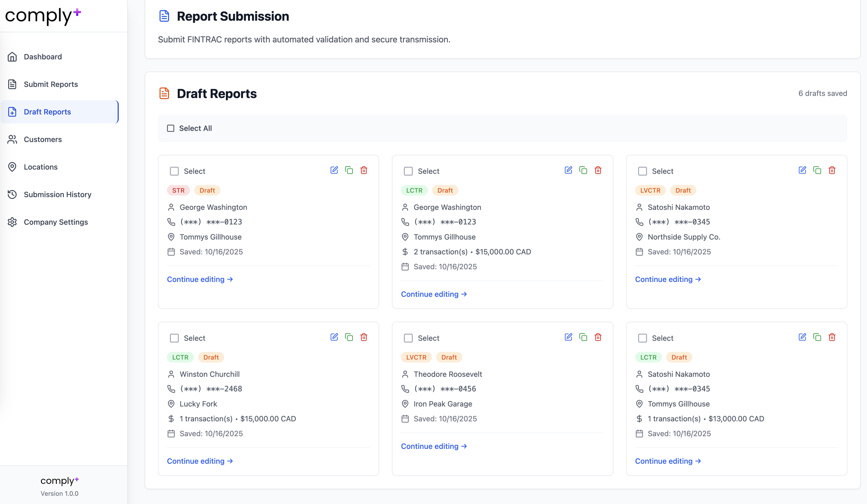The image size is (867, 504).
Task: Open the edit icon on George Washington's STR draft
Action: click(334, 170)
